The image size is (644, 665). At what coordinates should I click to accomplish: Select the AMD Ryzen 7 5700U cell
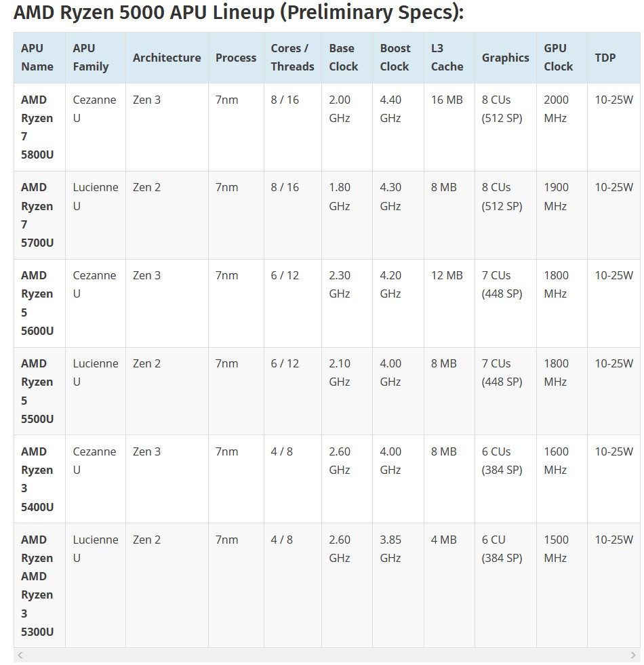[39, 216]
